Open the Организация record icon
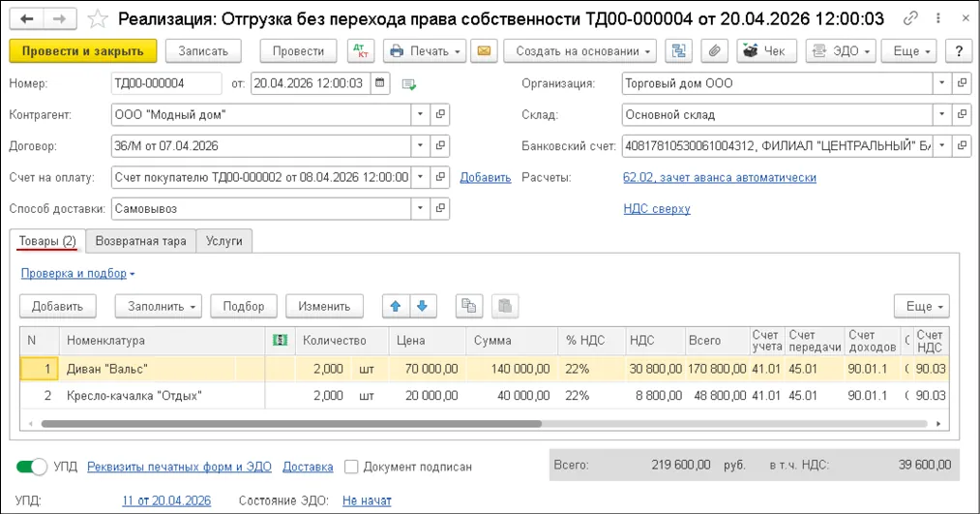Screen dimensions: 980x514 (962, 83)
